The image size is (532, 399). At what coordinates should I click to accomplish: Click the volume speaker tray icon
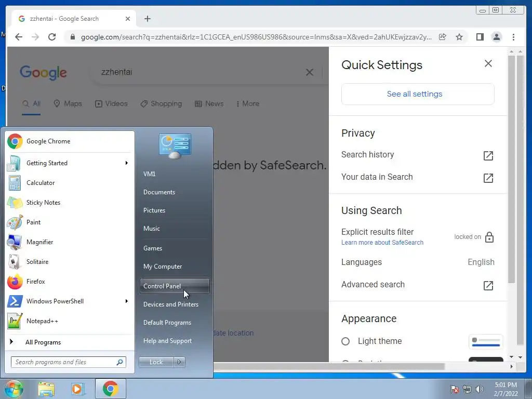click(x=480, y=389)
